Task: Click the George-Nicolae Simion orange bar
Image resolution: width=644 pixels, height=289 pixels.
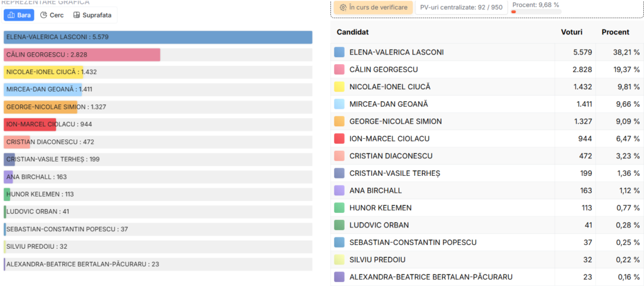Action: coord(41,107)
